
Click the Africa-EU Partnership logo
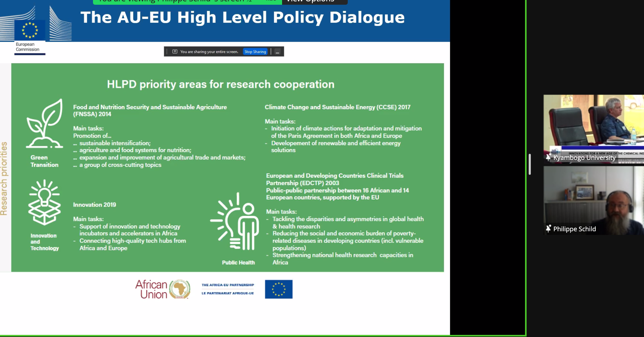[228, 289]
